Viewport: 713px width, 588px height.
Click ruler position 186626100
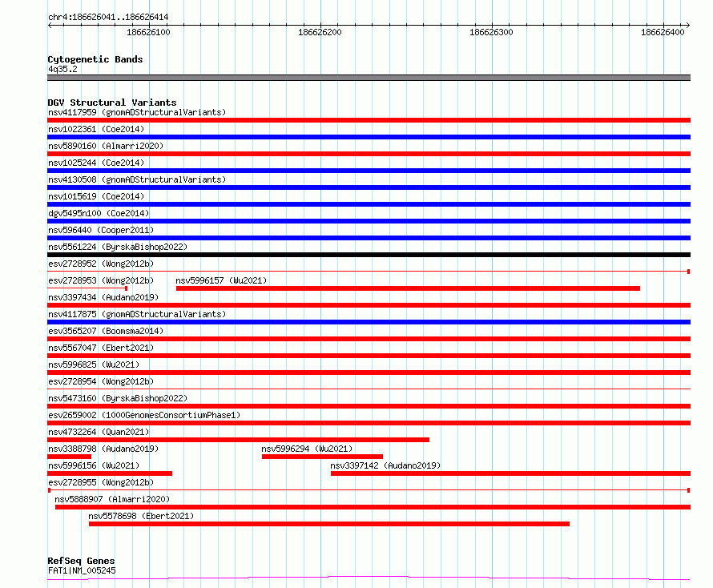pos(148,32)
